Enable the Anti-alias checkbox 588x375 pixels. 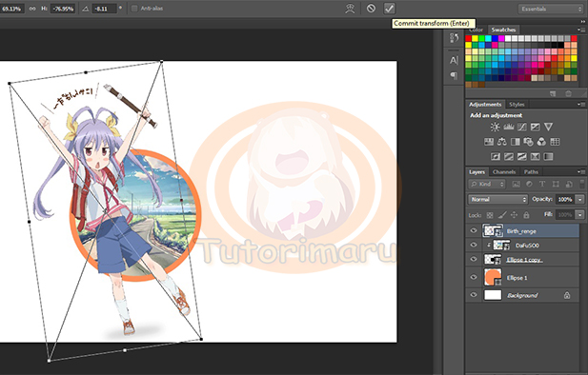pos(134,9)
